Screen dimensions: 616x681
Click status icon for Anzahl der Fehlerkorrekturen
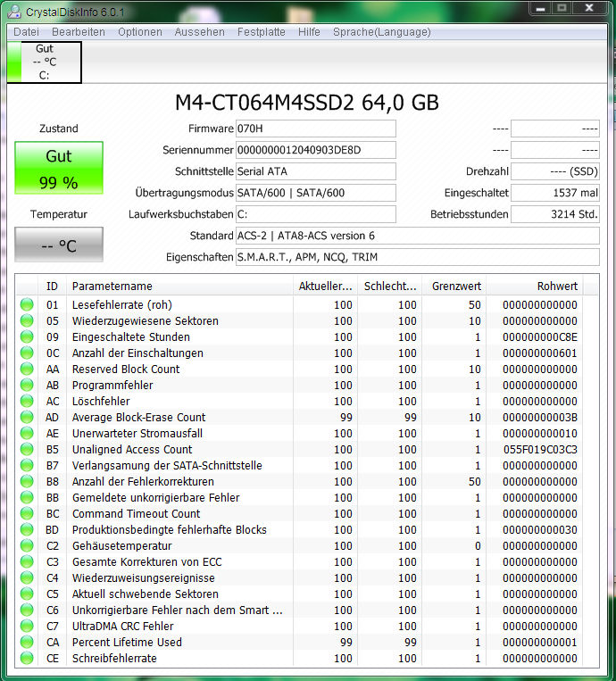click(x=27, y=481)
